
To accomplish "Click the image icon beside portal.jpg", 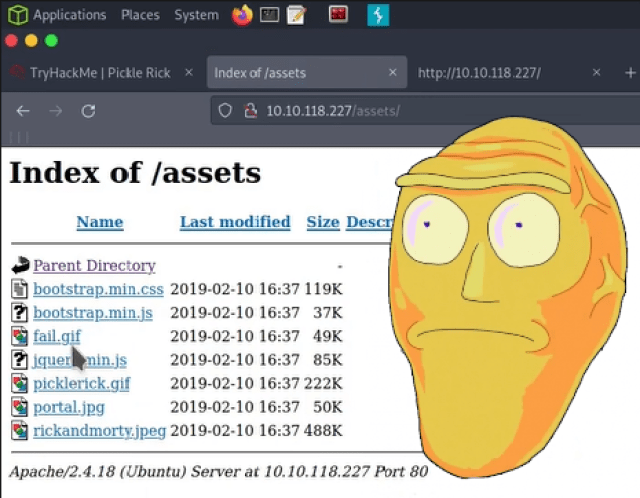I will point(19,407).
